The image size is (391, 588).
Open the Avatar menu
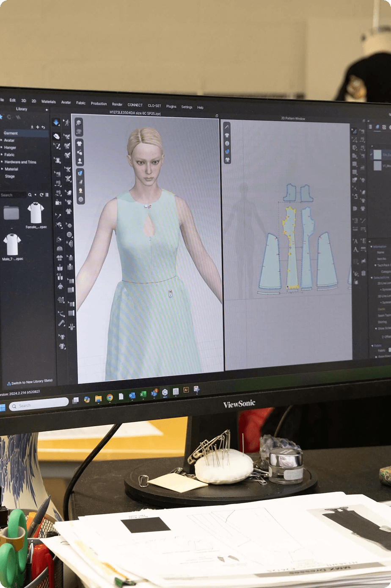(66, 102)
